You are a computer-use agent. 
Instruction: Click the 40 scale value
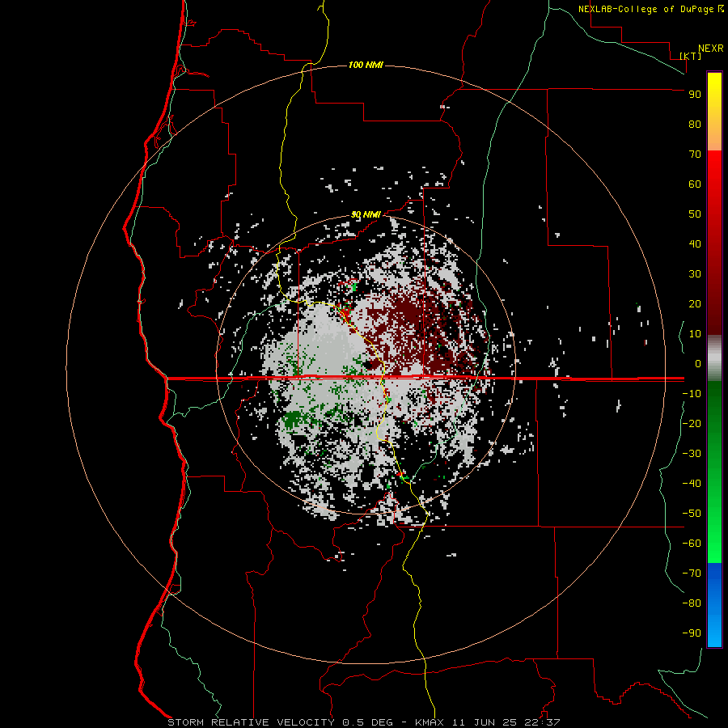point(695,243)
